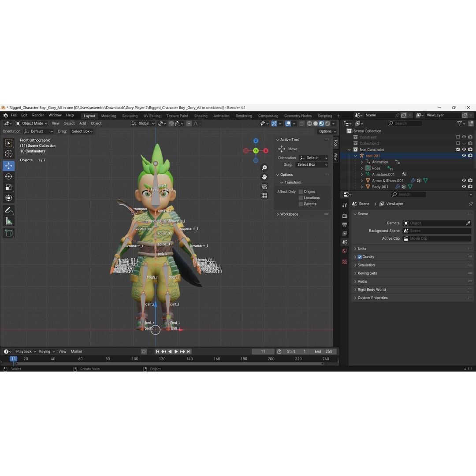Click the outliner filter funnel icon
Screen dimensions: 476x476
point(460,123)
